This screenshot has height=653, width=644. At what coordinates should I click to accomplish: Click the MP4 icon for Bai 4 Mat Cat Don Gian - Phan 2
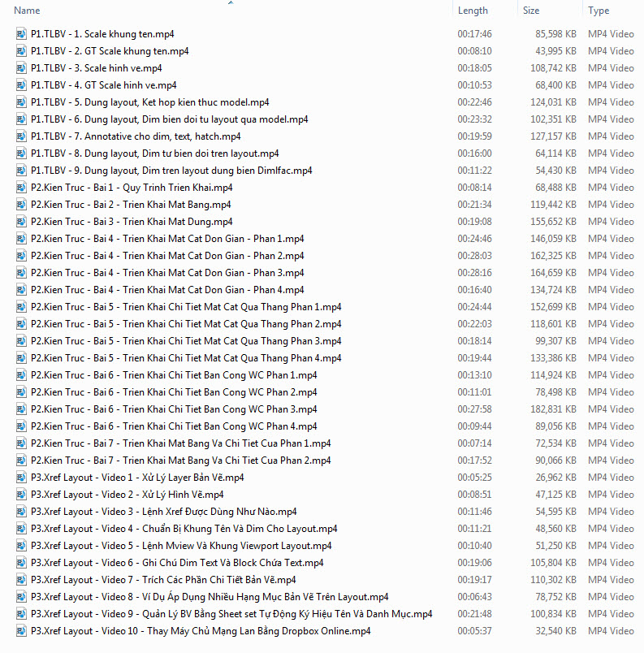click(x=21, y=256)
